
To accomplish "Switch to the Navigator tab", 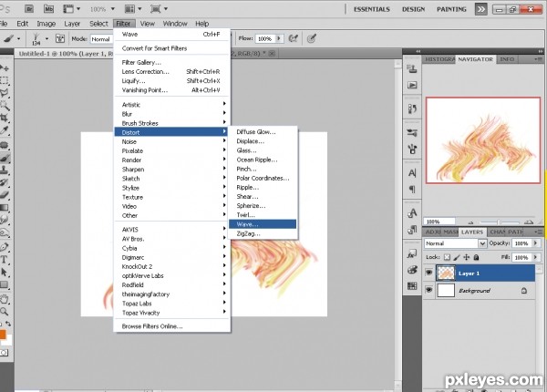I will (x=475, y=59).
